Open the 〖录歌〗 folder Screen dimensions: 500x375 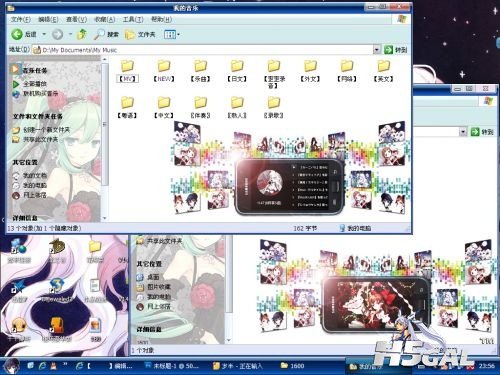tap(274, 107)
